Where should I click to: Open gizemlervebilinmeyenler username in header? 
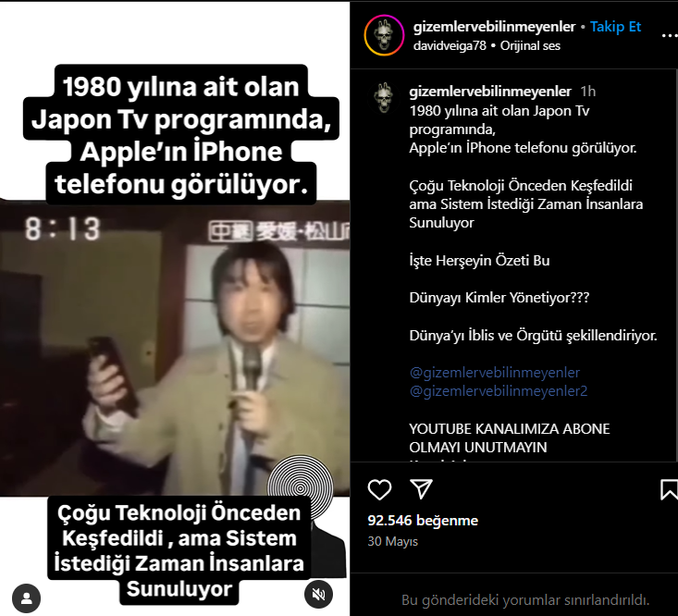[x=494, y=27]
